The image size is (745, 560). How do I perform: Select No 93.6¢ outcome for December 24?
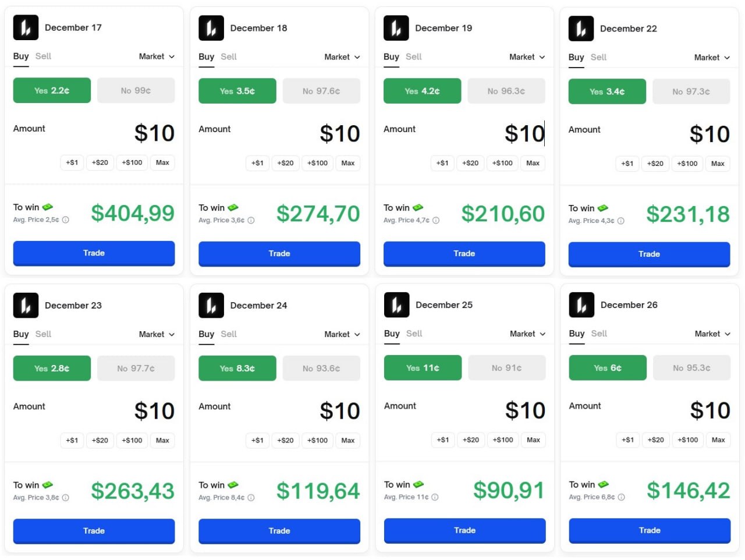tap(321, 368)
